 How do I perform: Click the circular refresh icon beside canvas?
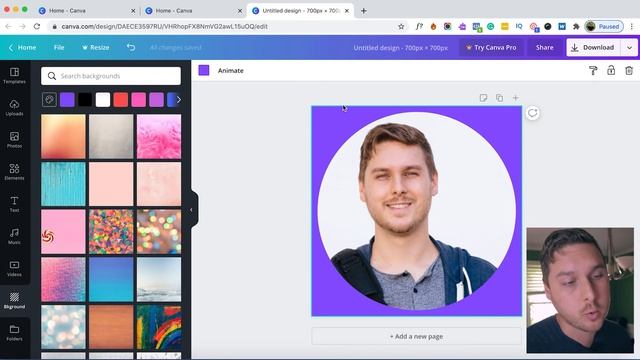(533, 113)
